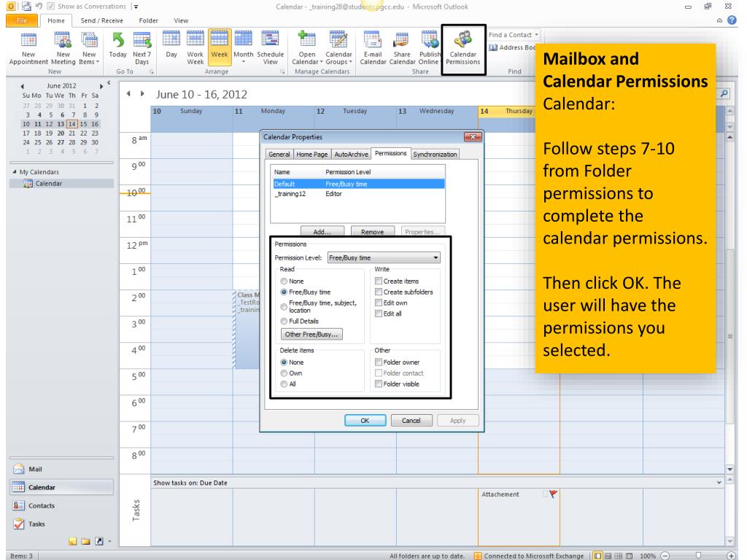This screenshot has width=747, height=560.
Task: Open Tasks in navigation pane
Action: click(x=61, y=524)
